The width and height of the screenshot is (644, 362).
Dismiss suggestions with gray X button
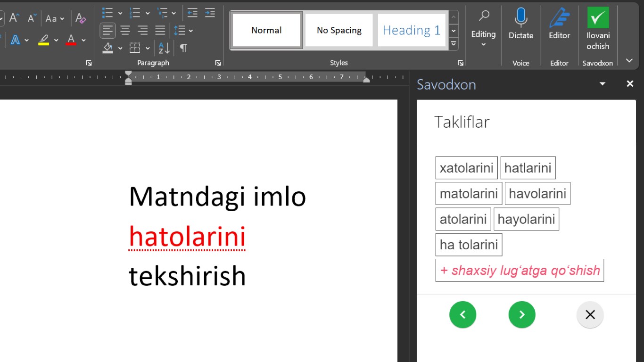590,315
